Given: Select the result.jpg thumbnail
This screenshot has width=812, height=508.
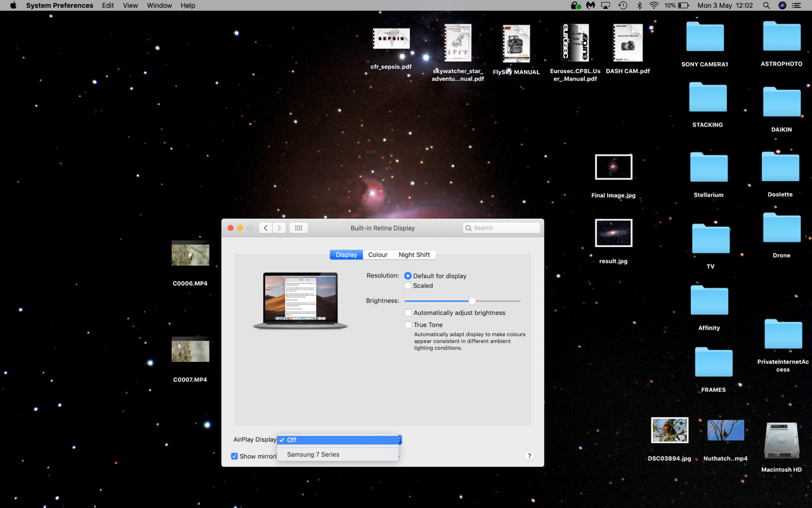Looking at the screenshot, I should coord(613,233).
